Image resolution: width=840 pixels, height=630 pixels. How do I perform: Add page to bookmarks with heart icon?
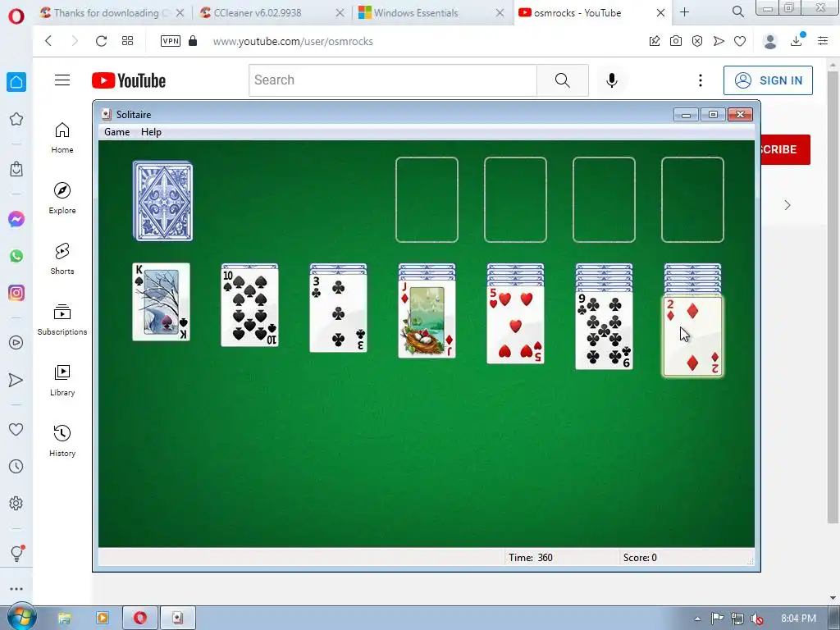point(740,41)
